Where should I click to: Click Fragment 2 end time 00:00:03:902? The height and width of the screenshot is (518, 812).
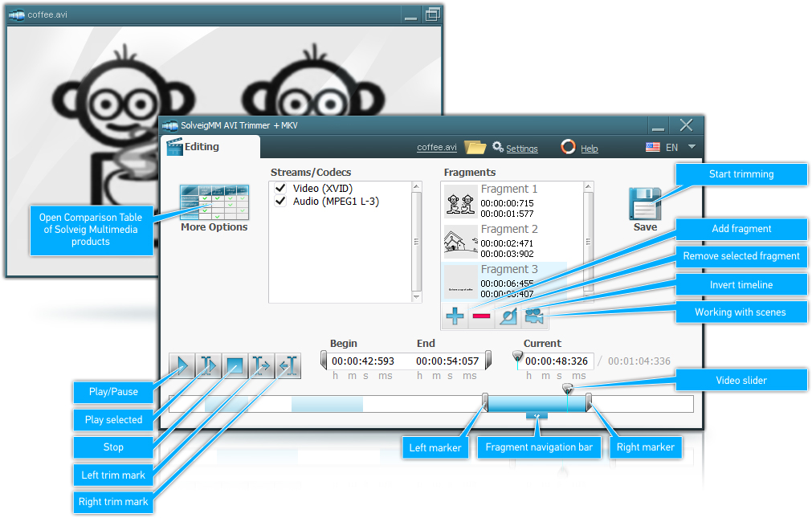click(507, 254)
